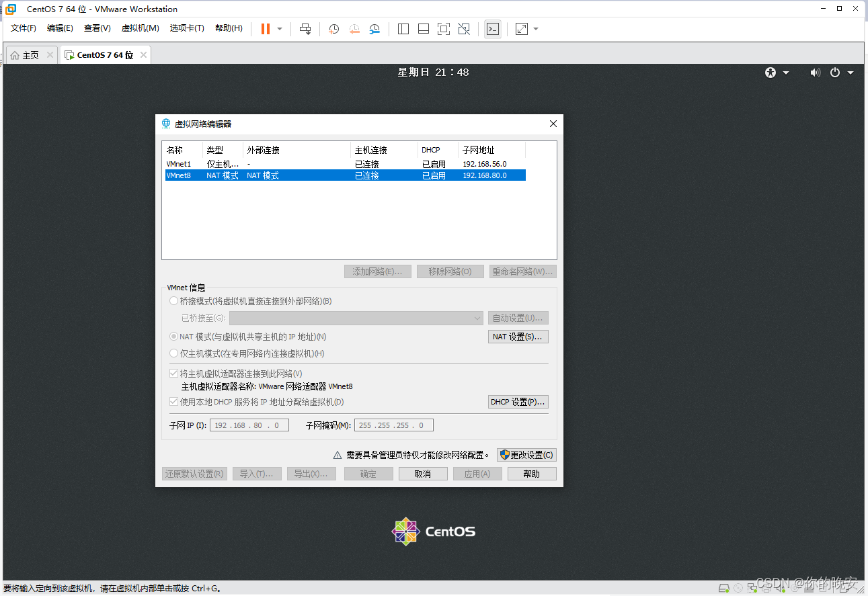Open the accessibility menu in the CentOS top bar
The width and height of the screenshot is (868, 596).
(x=777, y=73)
